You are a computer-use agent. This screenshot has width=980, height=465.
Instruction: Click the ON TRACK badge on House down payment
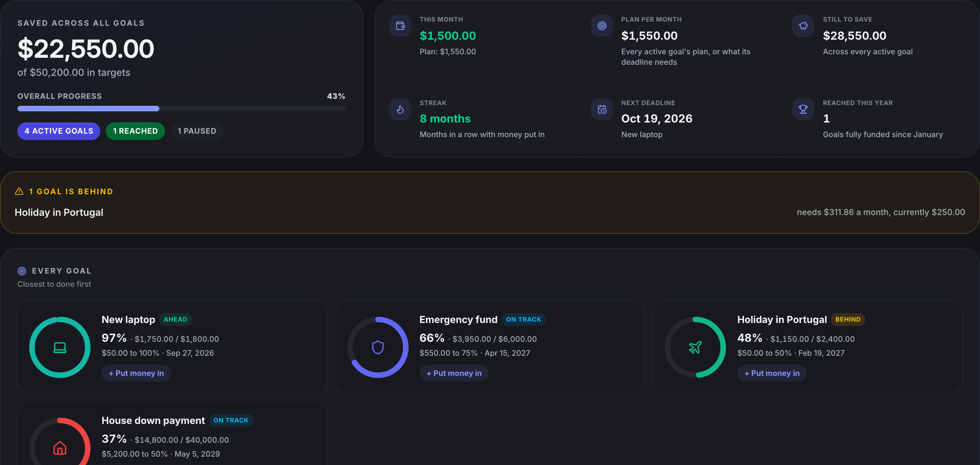pyautogui.click(x=231, y=420)
